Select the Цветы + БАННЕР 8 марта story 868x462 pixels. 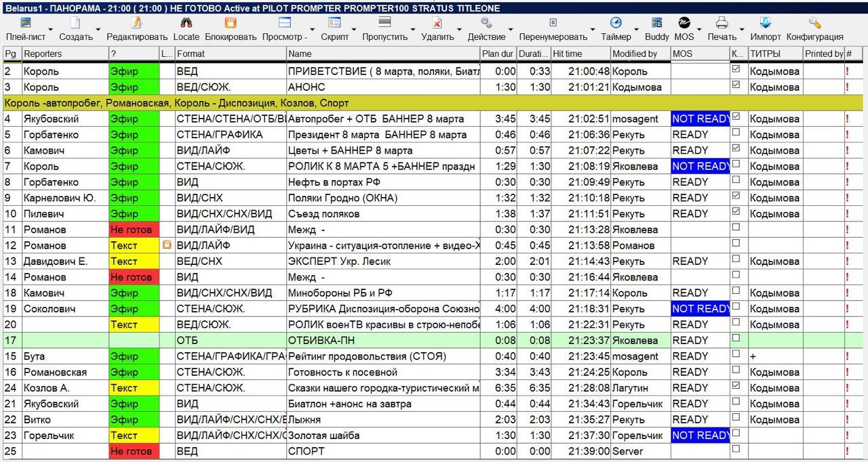[350, 150]
